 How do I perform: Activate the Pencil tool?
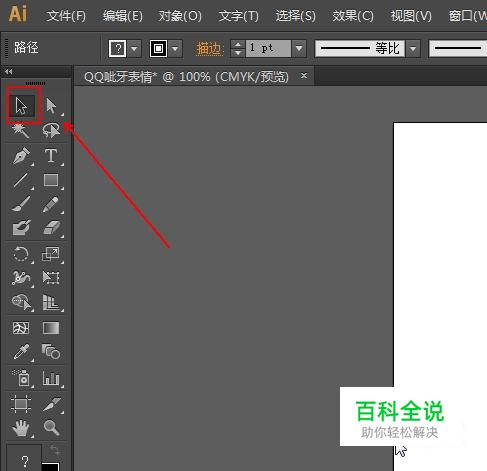click(x=51, y=204)
